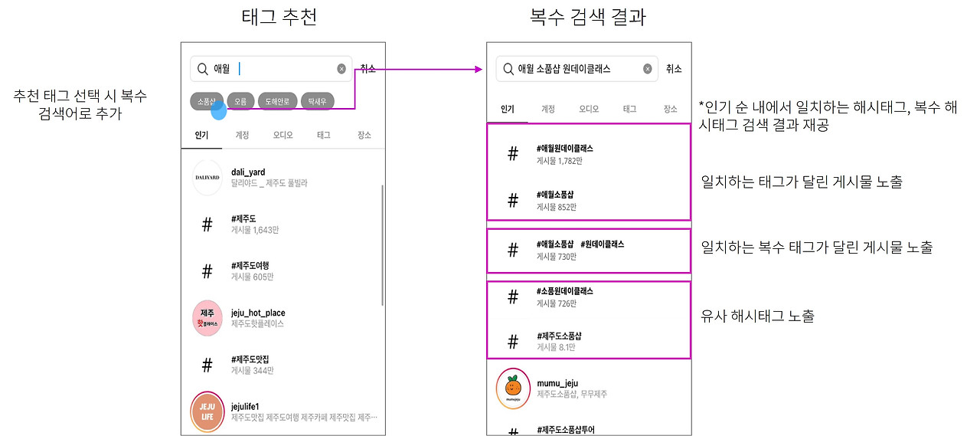This screenshot has width=980, height=436.
Task: Open the #제주도소품샵투어 hashtag result
Action: (566, 430)
